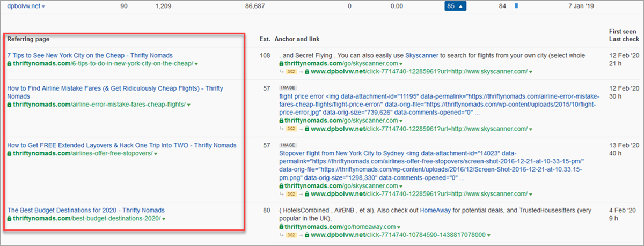
Task: Select the 108 external links value
Action: [x=265, y=55]
